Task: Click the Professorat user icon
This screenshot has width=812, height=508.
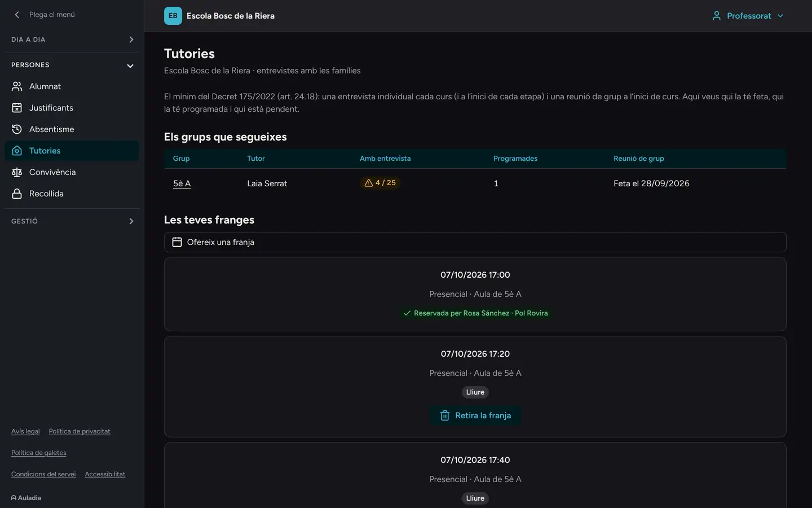Action: click(717, 16)
